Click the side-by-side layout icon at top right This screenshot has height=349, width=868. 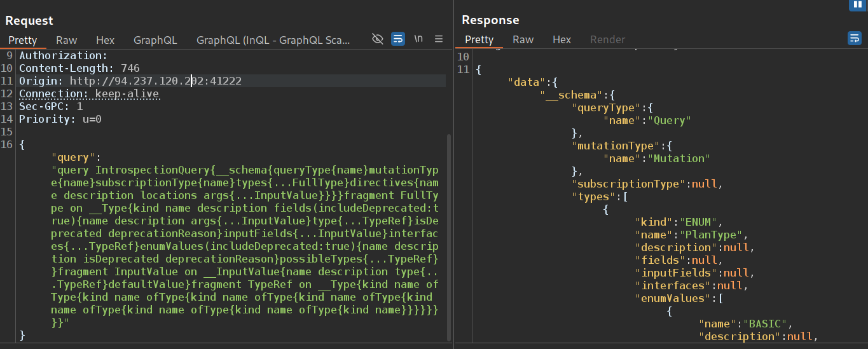[858, 4]
